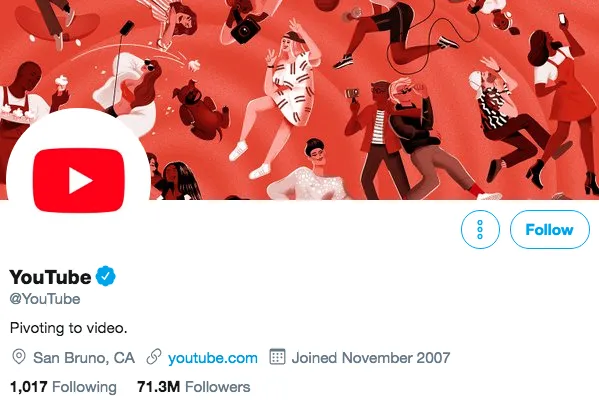
Task: Open the YouTube profile avatar logo
Action: click(78, 180)
